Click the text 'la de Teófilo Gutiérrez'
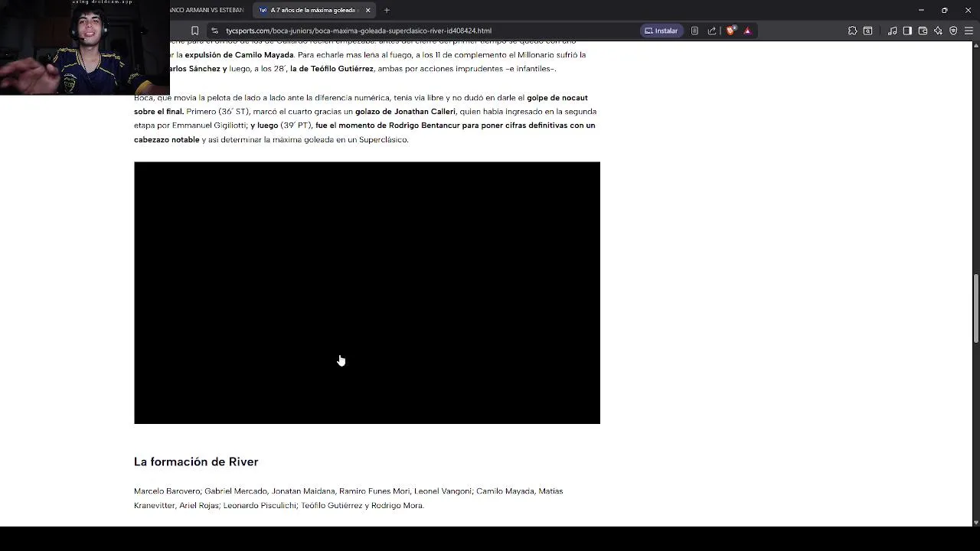The height and width of the screenshot is (551, 980). coord(332,69)
